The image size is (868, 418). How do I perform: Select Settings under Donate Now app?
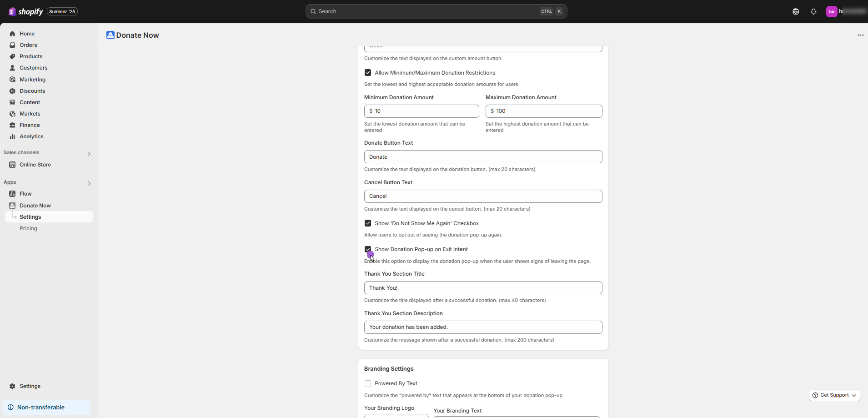(x=49, y=217)
